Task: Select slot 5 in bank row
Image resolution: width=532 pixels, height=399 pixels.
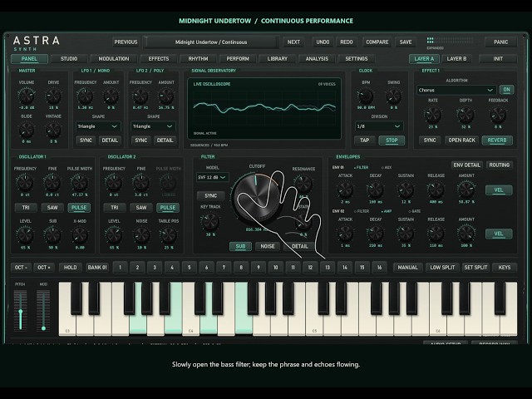Action: pyautogui.click(x=190, y=268)
